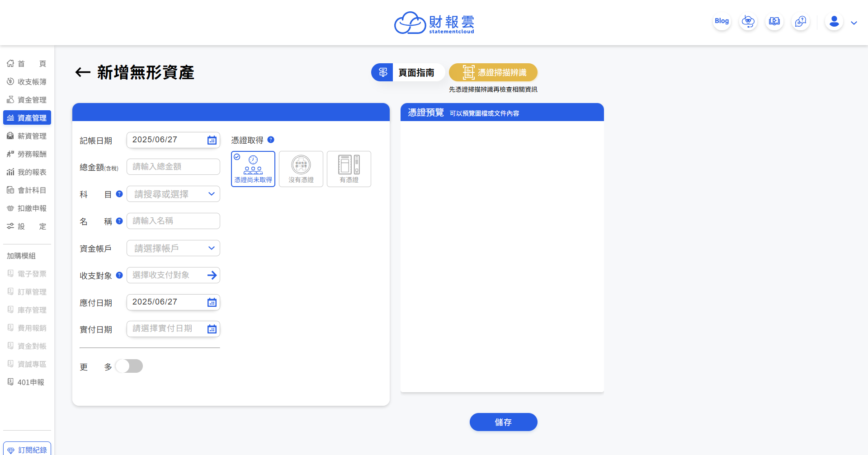
Task: Open 收支帳簿 from the sidebar
Action: [27, 82]
